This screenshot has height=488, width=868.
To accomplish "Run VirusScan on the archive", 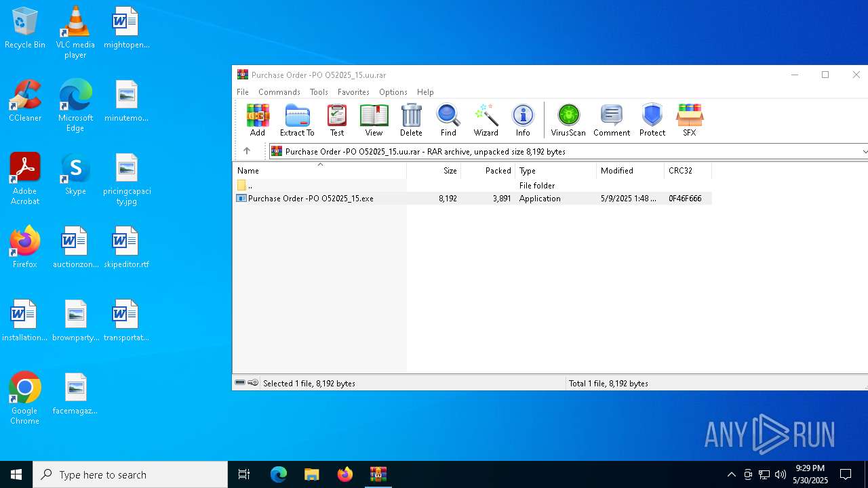I will click(568, 121).
